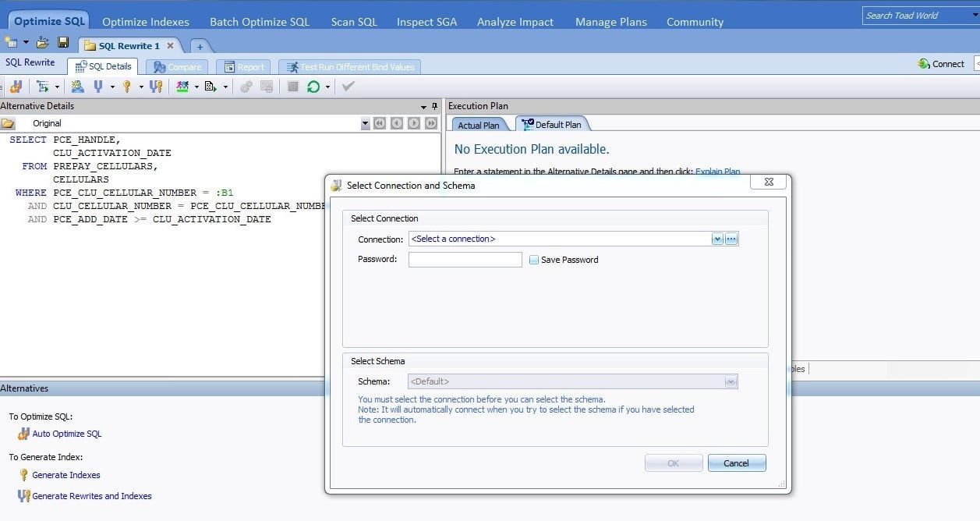980x521 pixels.
Task: Go to previous alternative arrow
Action: (x=397, y=123)
